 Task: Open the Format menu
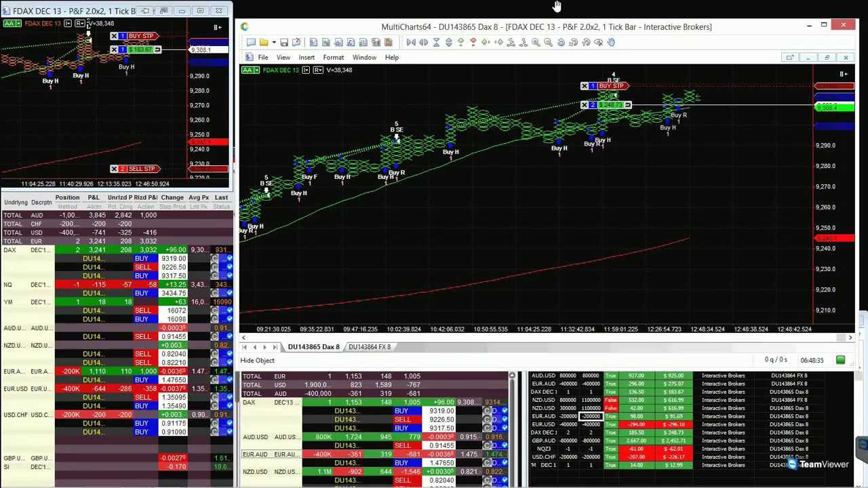pos(333,58)
